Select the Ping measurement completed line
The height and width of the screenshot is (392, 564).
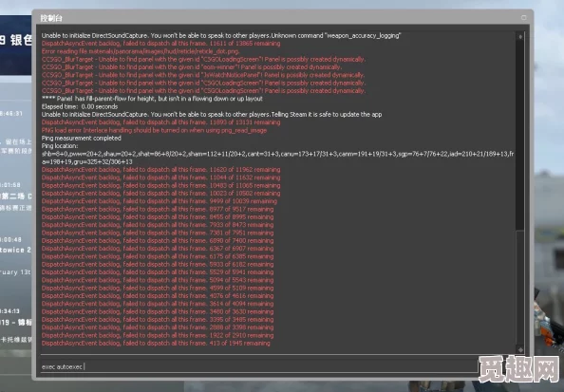pos(82,138)
